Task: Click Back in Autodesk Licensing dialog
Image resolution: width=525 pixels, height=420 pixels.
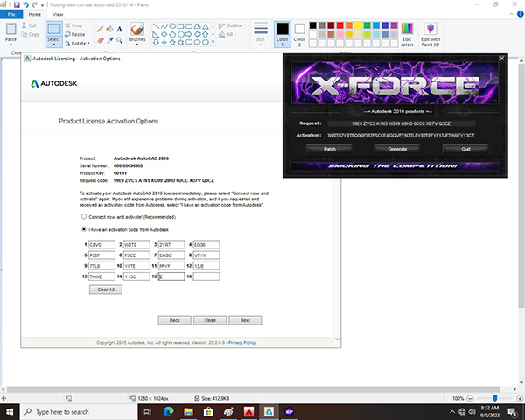Action: point(174,320)
